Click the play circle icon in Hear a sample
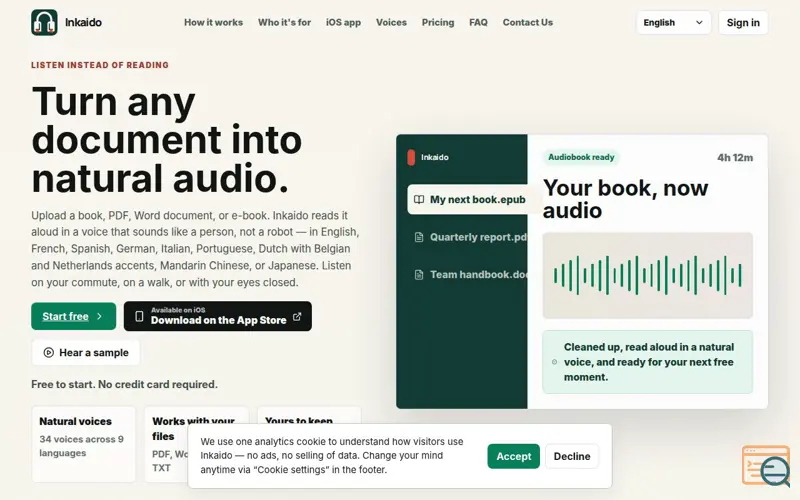Screen dimensions: 800x500 48,353
